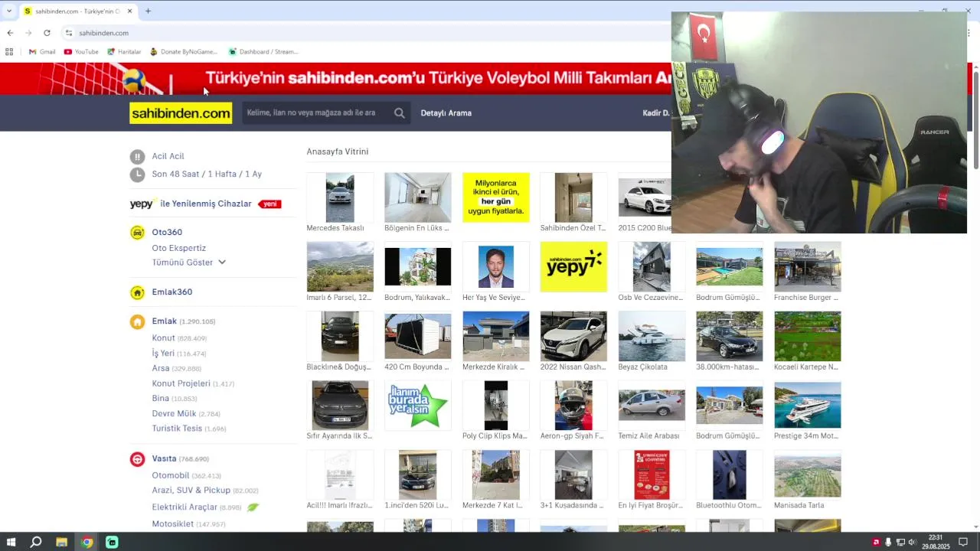Close the sahibinden.com tab
Viewport: 980px width, 551px height.
tap(129, 11)
